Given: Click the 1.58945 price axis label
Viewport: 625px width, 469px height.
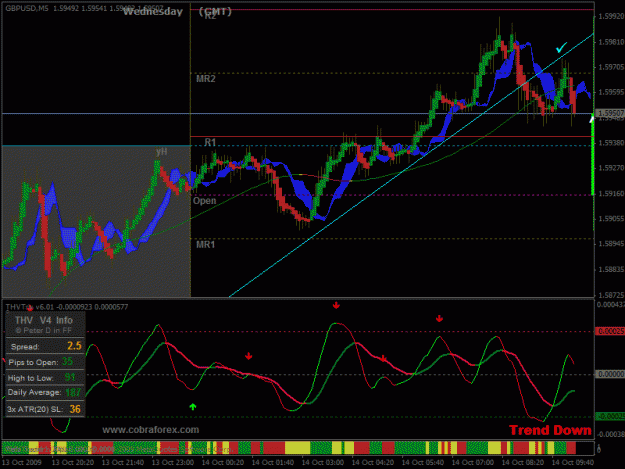Looking at the screenshot, I should click(611, 244).
